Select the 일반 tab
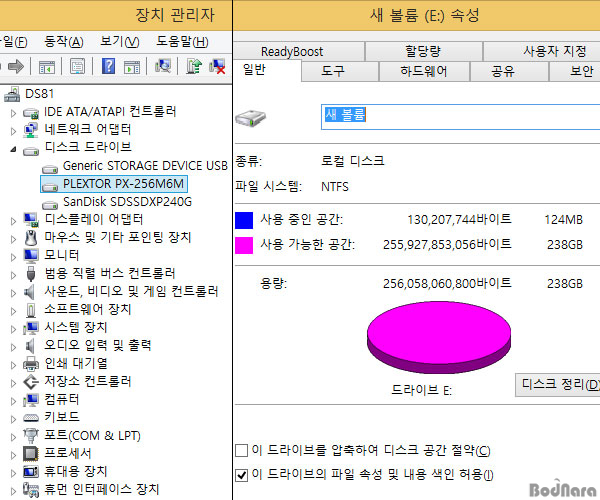 click(267, 70)
